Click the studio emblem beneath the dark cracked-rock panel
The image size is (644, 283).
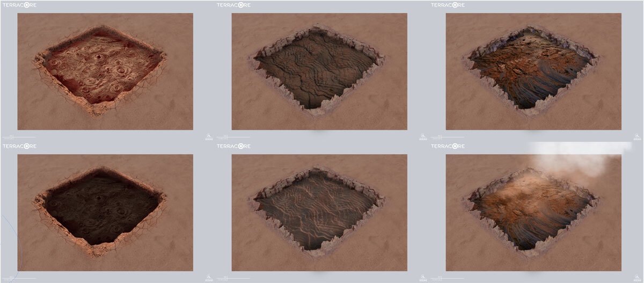(423, 137)
